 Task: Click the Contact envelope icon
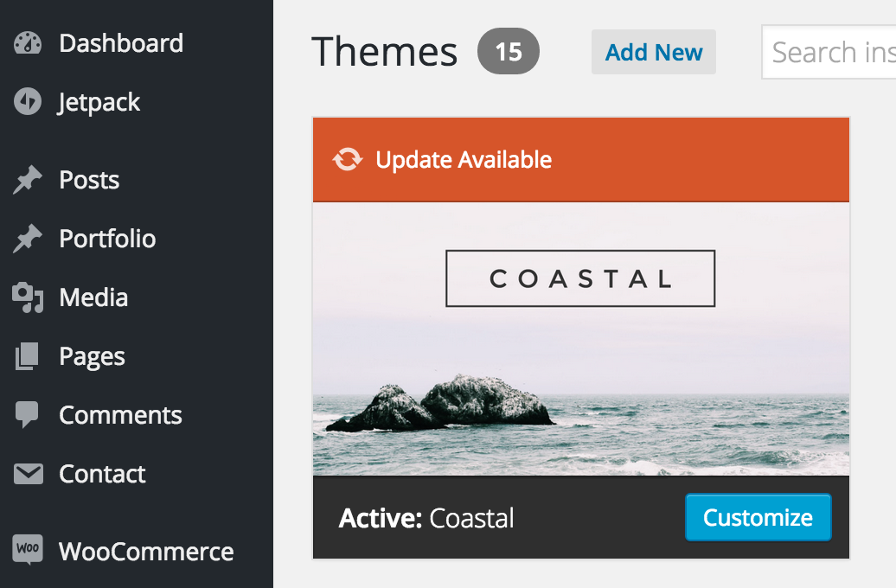[28, 474]
